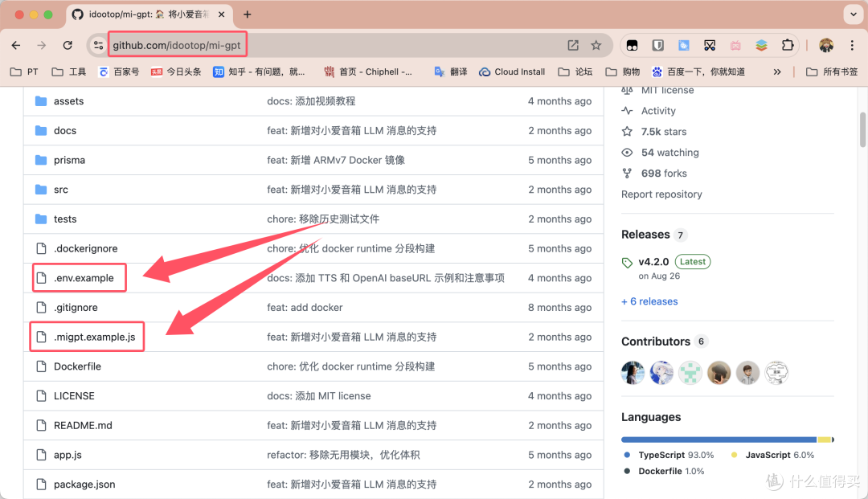Viewport: 868px width, 499px height.
Task: Open the Chiphell 首页 bookmark
Action: pyautogui.click(x=368, y=72)
